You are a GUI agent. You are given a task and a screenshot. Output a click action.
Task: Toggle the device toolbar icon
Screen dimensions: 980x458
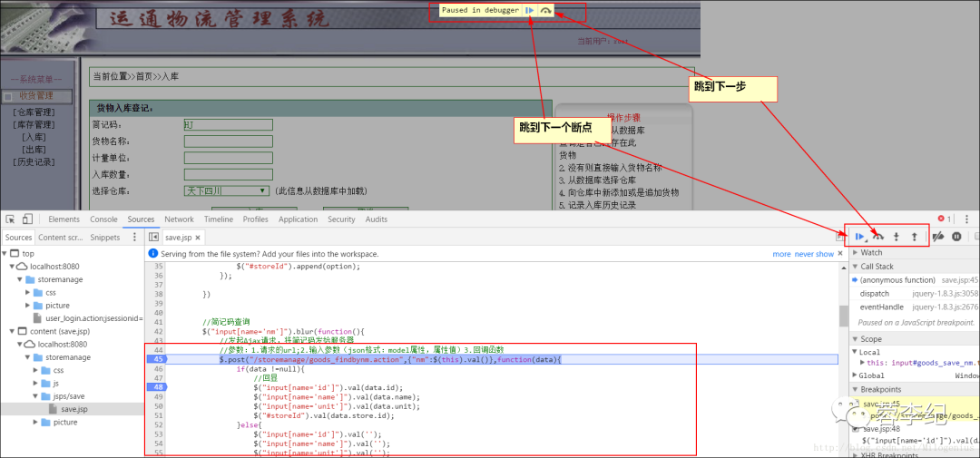tap(27, 219)
